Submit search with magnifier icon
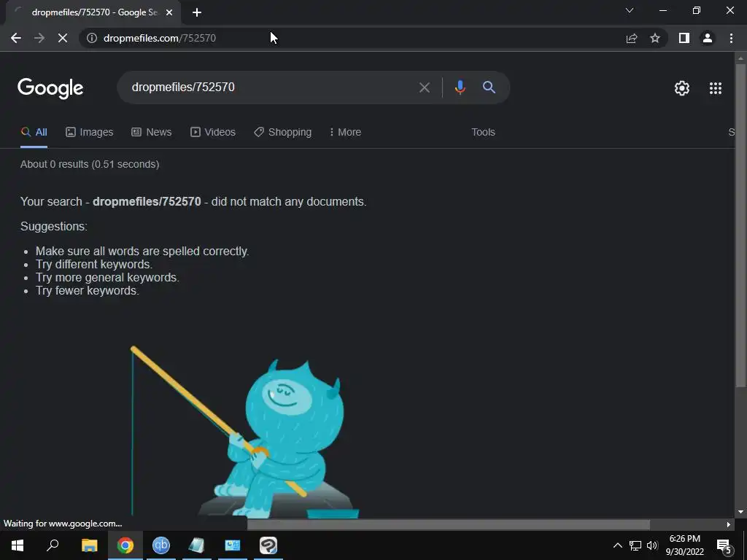The image size is (747, 560). point(489,87)
